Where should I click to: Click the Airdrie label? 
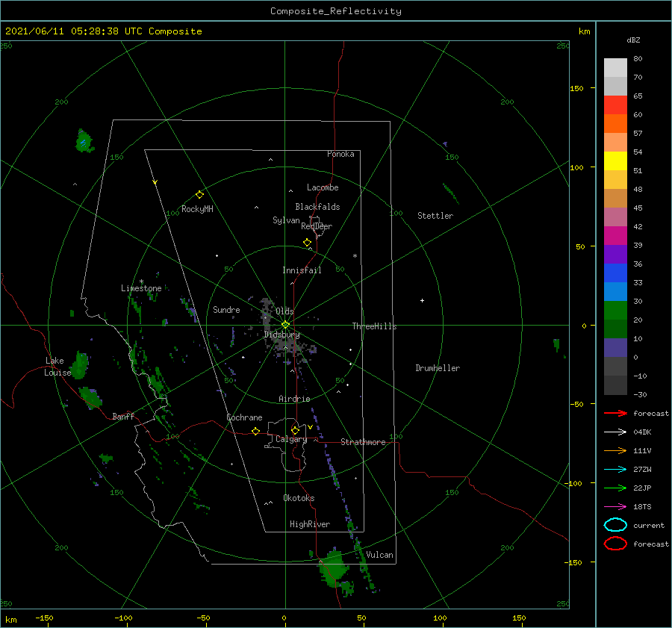click(294, 399)
